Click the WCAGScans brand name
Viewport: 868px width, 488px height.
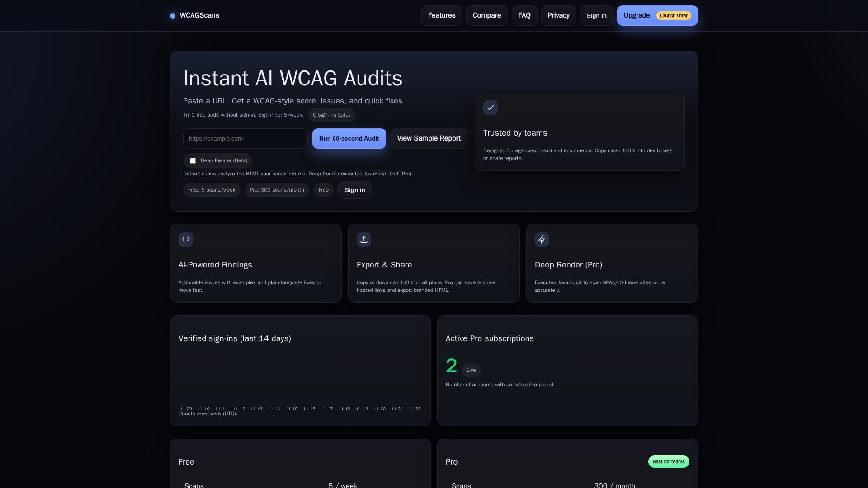(199, 16)
